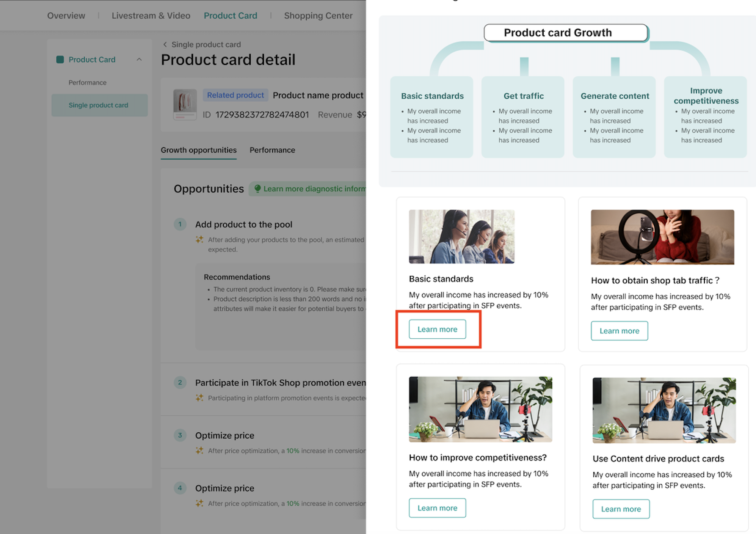The height and width of the screenshot is (534, 756).
Task: Click step 2 number badge
Action: point(180,382)
